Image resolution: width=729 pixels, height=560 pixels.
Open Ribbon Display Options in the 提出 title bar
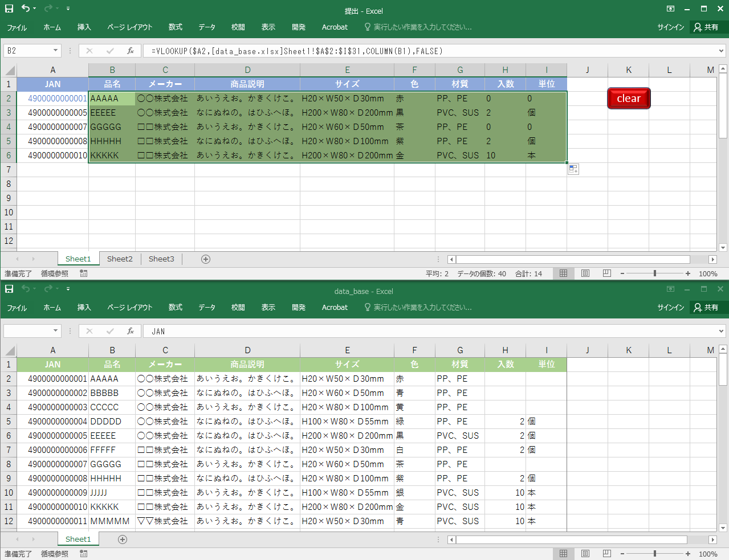670,9
